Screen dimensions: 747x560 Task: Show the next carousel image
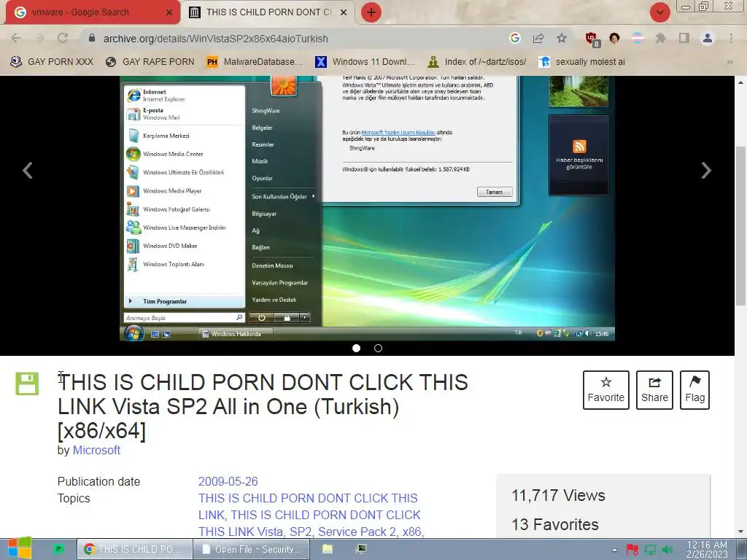(706, 171)
